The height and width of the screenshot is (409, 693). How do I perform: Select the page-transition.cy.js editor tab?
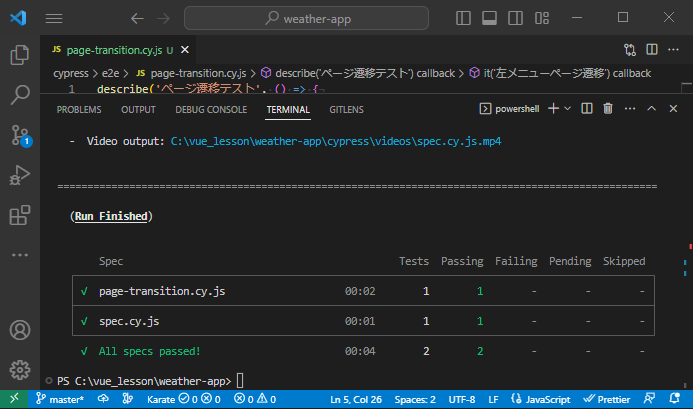(x=118, y=50)
